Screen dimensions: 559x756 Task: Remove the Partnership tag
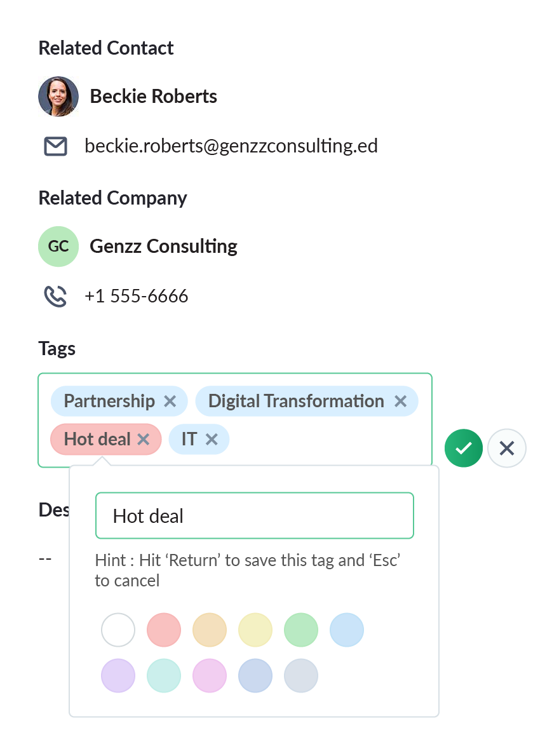(x=170, y=402)
